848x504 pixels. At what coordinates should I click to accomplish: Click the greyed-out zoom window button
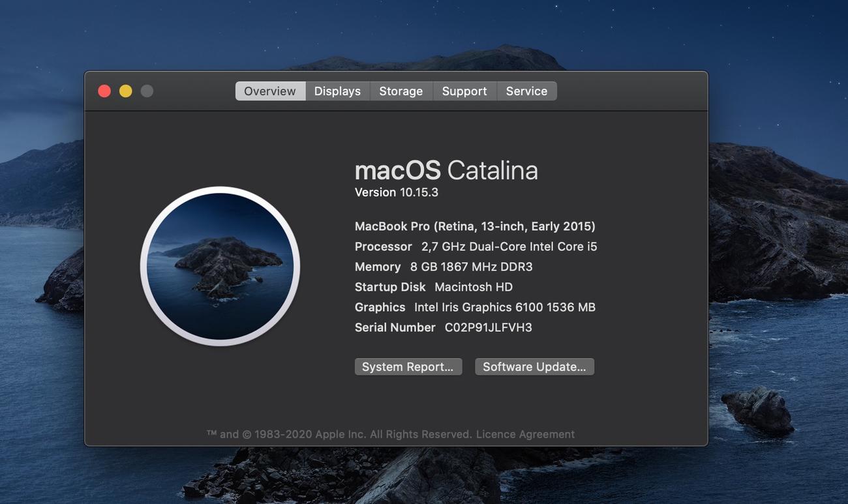pos(147,91)
